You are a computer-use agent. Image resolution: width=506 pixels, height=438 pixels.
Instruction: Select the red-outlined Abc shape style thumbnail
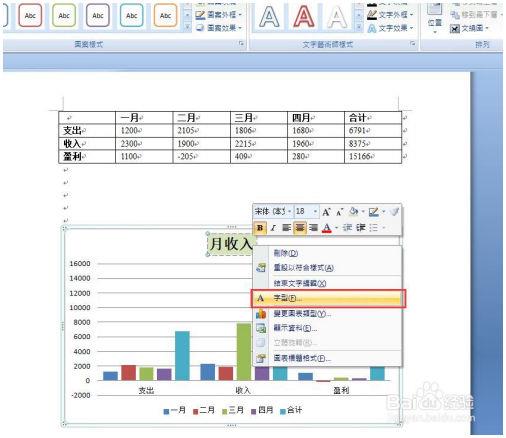click(30, 15)
